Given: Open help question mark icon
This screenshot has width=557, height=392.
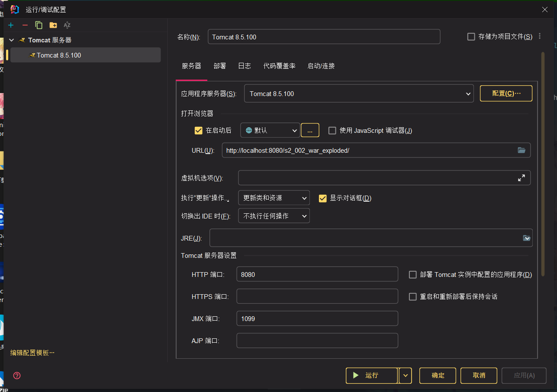Looking at the screenshot, I should (x=17, y=375).
